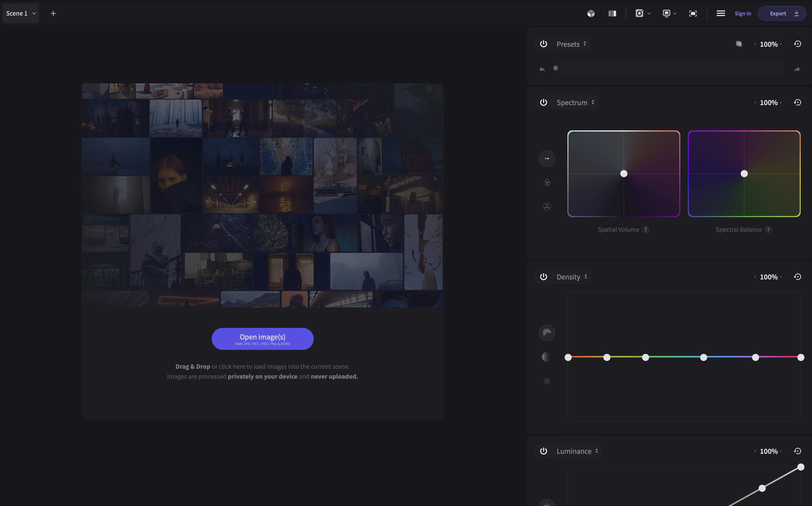Viewport: 812px width, 506px height.
Task: Select the concentric arcs mode in Density
Action: (547, 333)
